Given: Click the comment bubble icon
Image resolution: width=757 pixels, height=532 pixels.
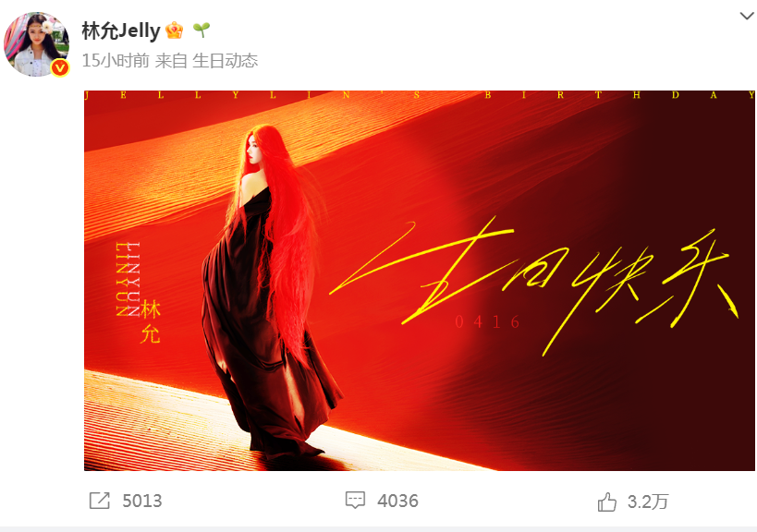Looking at the screenshot, I should tap(355, 501).
